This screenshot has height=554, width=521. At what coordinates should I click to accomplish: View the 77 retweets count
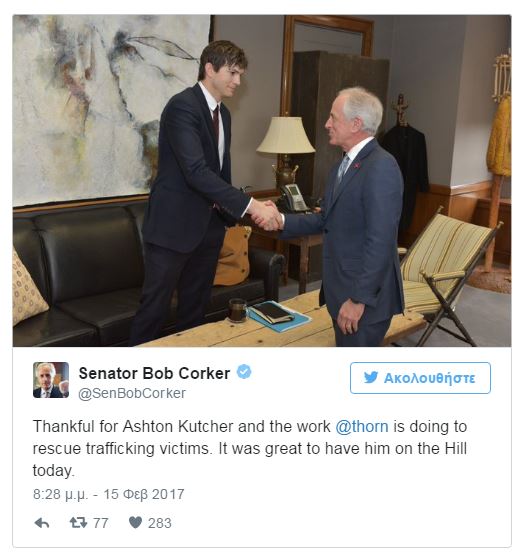(101, 523)
